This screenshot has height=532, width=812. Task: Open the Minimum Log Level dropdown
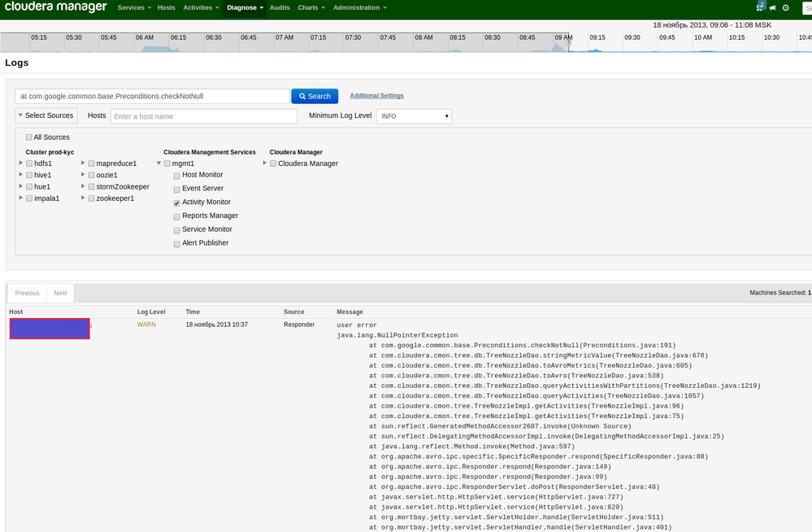click(414, 116)
